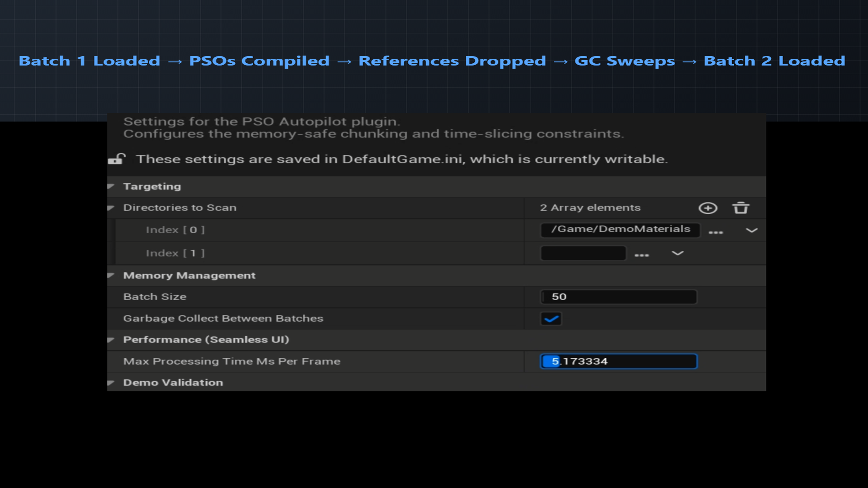Open dropdown chevron for Index 0 row

751,230
